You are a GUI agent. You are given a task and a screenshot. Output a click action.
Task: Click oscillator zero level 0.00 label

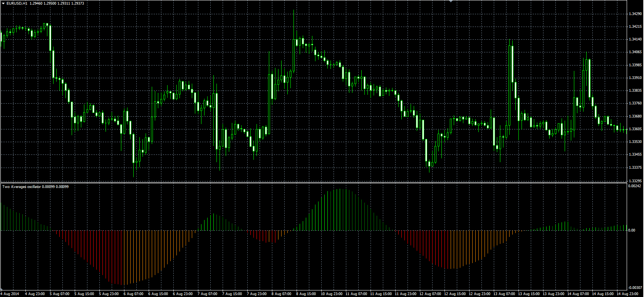pos(632,230)
